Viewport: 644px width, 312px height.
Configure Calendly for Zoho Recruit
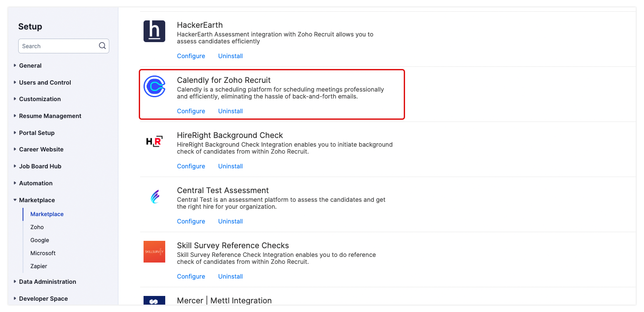pyautogui.click(x=191, y=111)
